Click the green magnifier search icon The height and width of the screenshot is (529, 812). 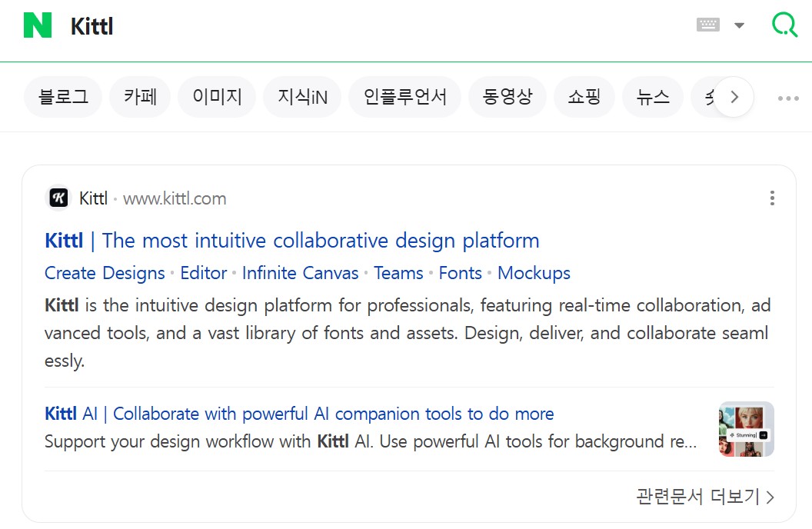(784, 25)
